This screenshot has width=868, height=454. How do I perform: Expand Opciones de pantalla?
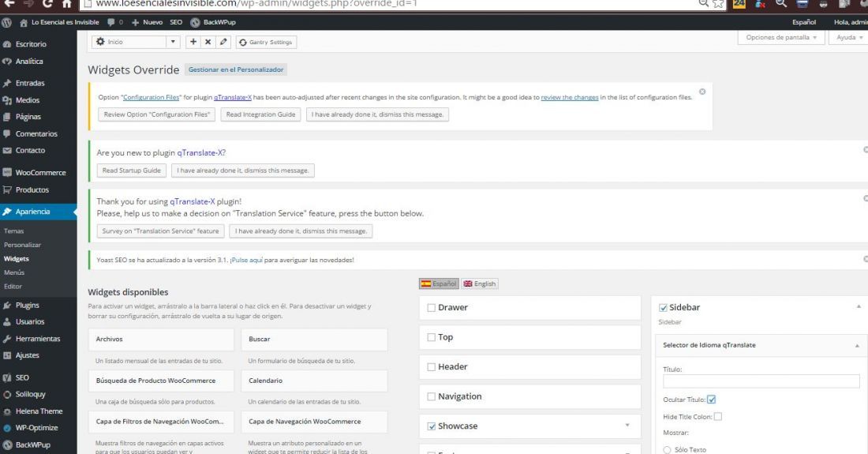781,38
